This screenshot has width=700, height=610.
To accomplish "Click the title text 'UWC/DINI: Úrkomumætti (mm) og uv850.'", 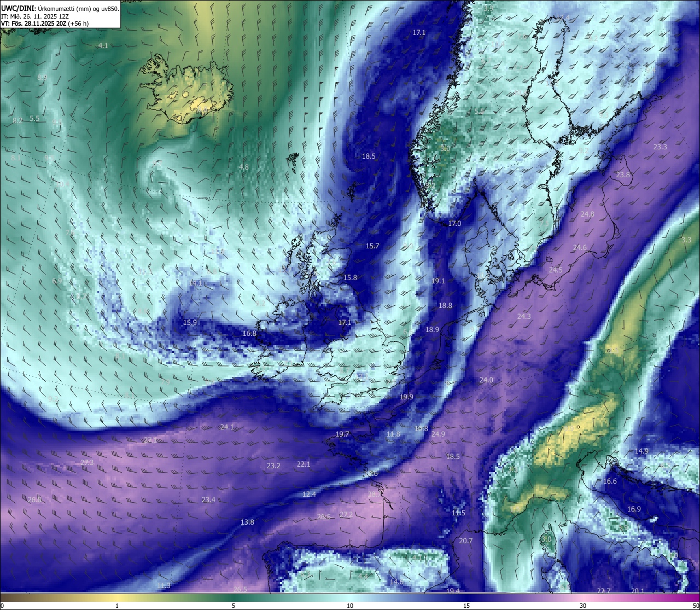I will pyautogui.click(x=60, y=8).
